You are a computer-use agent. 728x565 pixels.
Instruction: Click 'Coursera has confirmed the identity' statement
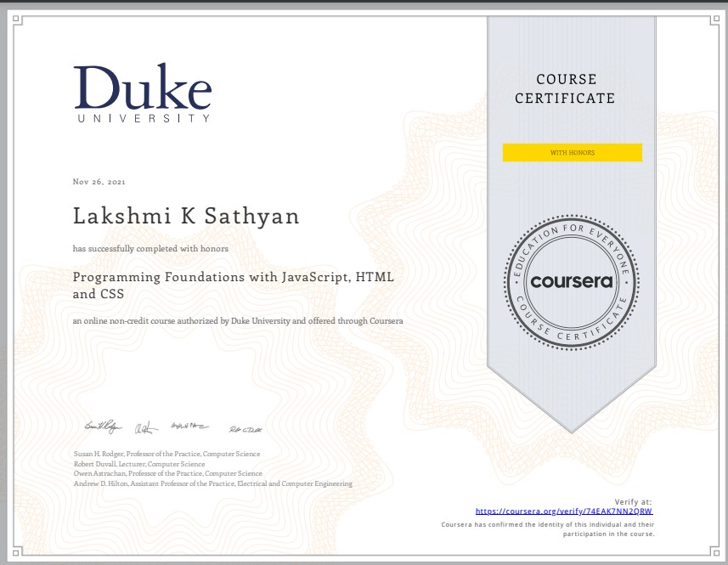tap(548, 529)
